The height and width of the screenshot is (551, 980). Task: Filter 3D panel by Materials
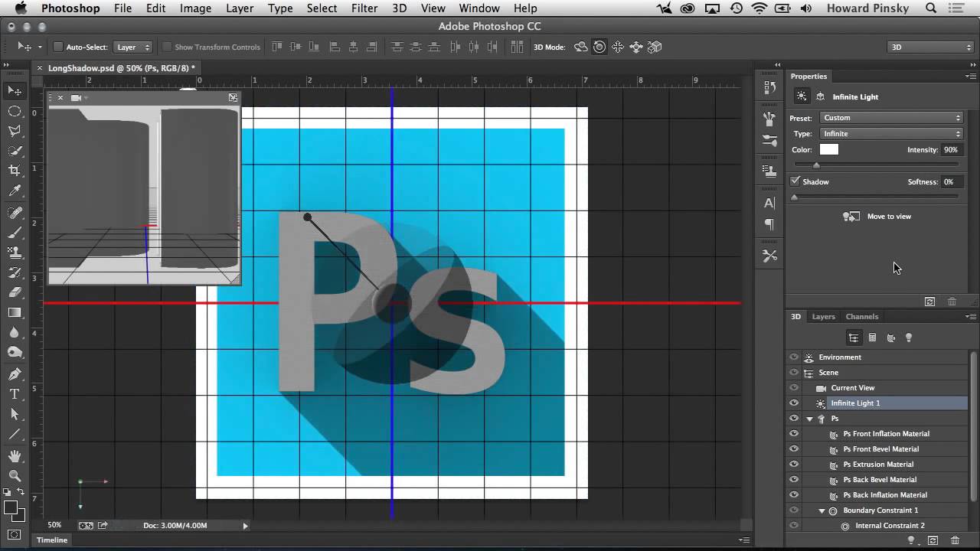coord(890,337)
